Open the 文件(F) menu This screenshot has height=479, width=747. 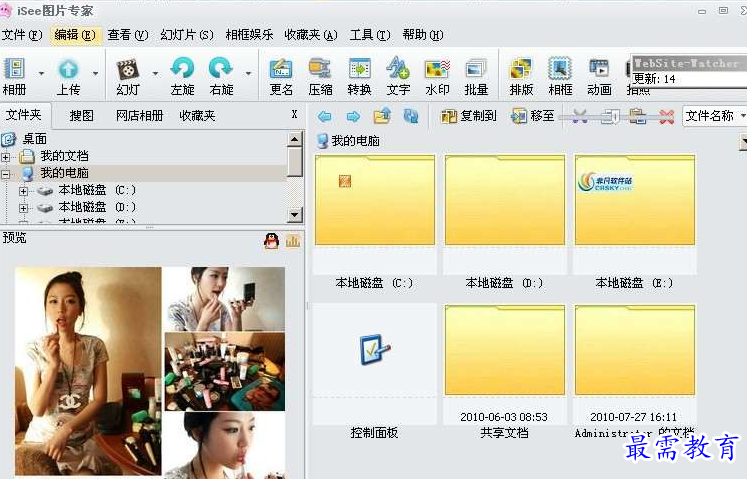[22, 35]
